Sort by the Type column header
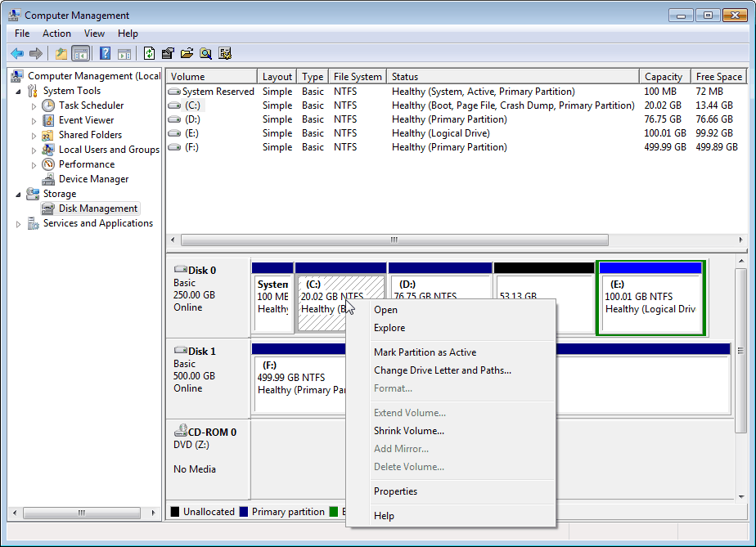This screenshot has height=547, width=756. tap(313, 77)
